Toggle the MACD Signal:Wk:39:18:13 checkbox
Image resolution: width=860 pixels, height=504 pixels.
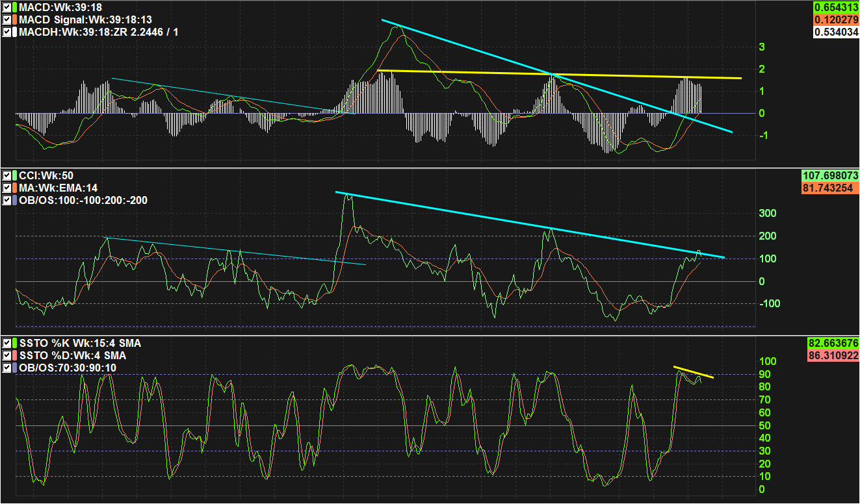pyautogui.click(x=7, y=19)
